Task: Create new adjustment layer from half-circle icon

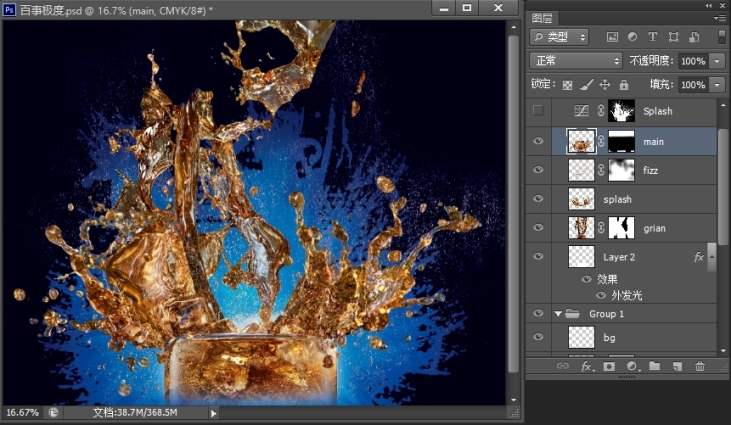Action: (631, 367)
